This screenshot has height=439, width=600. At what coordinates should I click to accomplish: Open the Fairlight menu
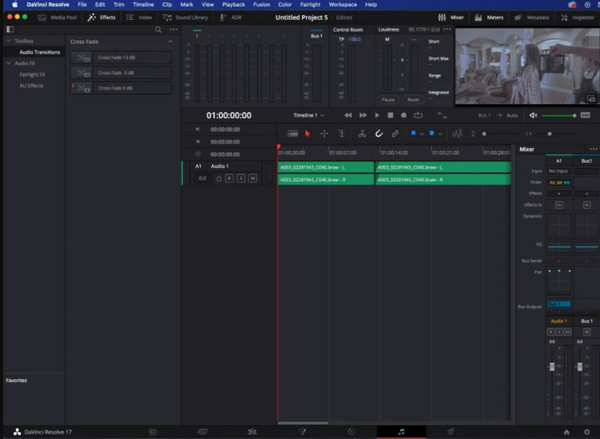(x=310, y=5)
